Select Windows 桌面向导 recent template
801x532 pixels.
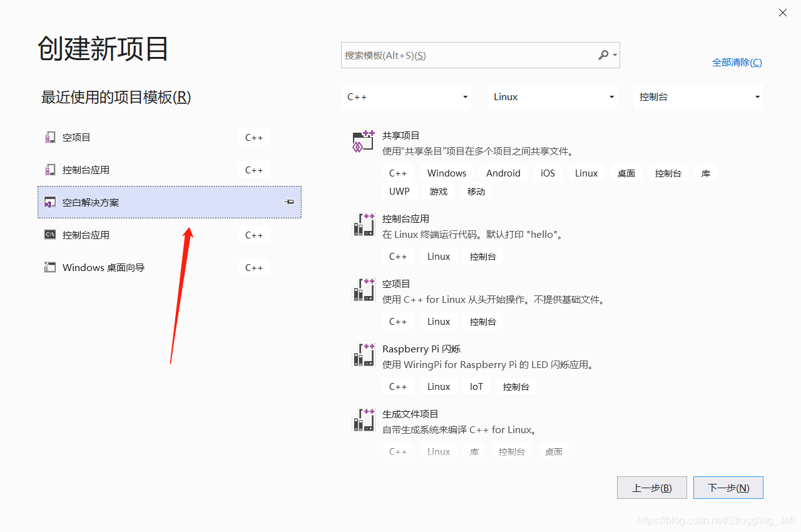coord(170,267)
